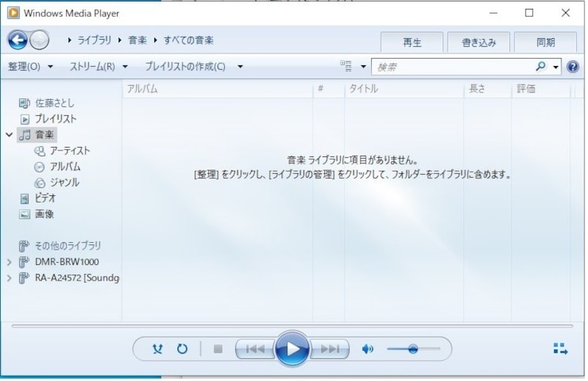Click the Back navigation arrow

[x=17, y=40]
